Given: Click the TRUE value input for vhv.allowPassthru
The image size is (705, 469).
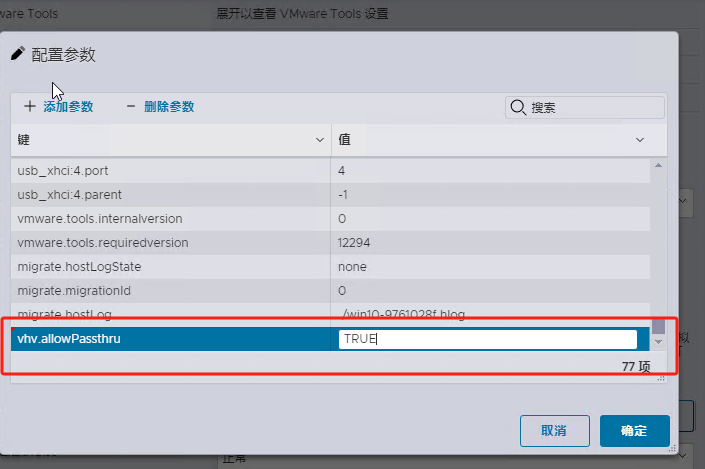Looking at the screenshot, I should tap(488, 339).
